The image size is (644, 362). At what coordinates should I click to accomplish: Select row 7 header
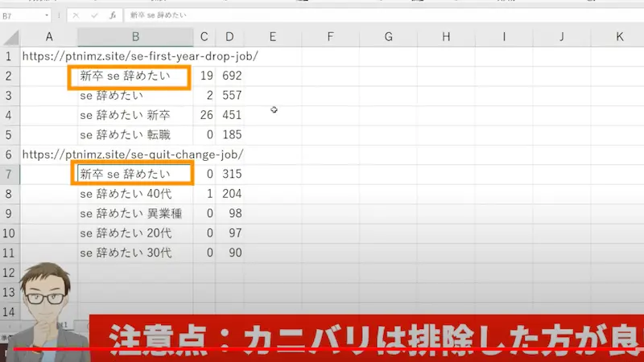[9, 175]
